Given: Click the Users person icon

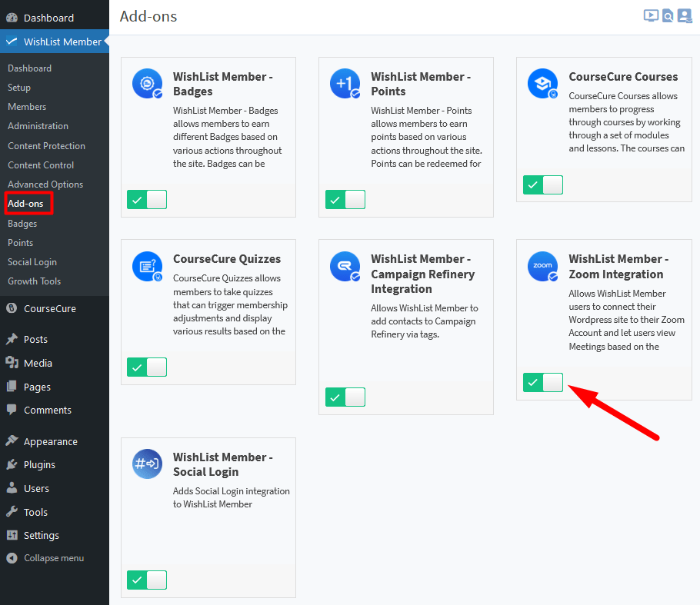Looking at the screenshot, I should (12, 488).
